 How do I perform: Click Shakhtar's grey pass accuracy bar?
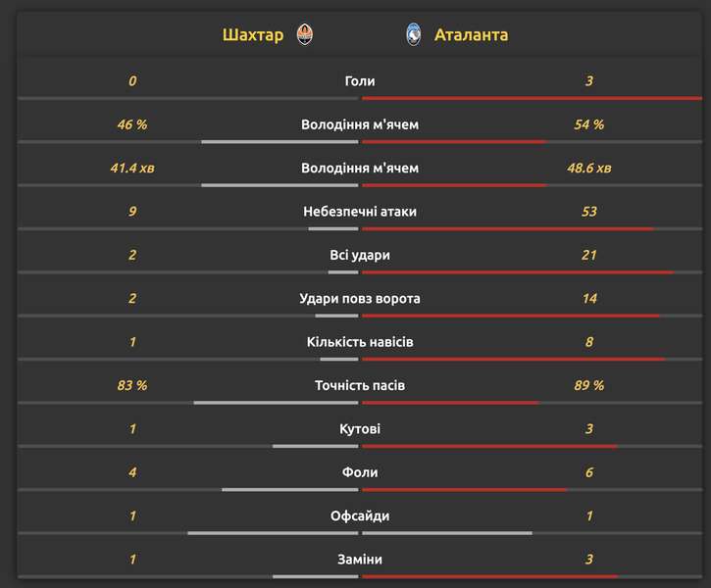coord(276,403)
